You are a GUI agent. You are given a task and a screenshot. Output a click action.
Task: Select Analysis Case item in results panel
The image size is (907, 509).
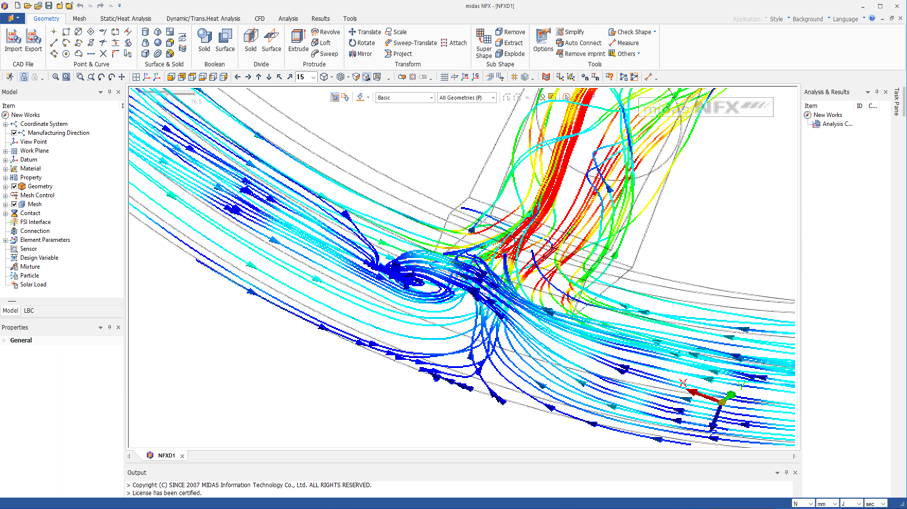coord(833,124)
